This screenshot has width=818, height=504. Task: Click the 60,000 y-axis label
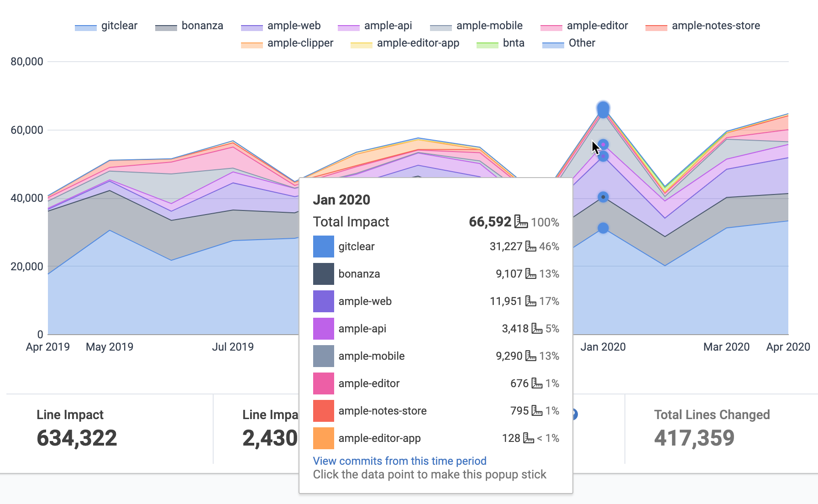pos(27,130)
